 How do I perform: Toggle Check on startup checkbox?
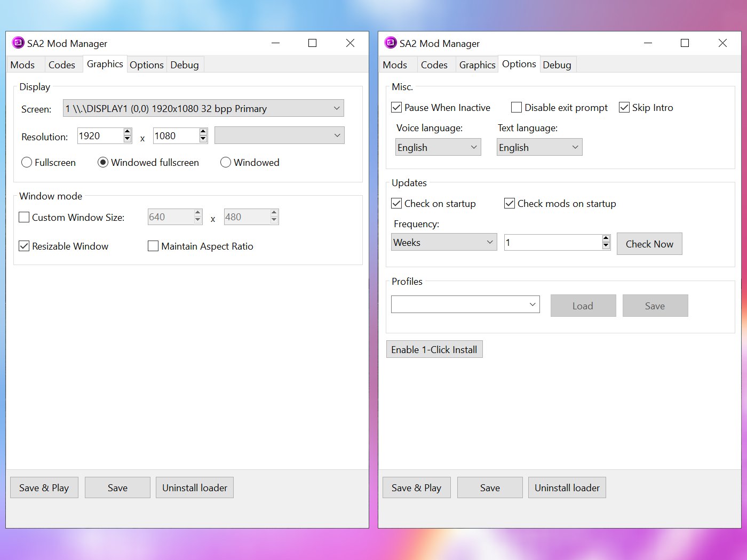(433, 203)
